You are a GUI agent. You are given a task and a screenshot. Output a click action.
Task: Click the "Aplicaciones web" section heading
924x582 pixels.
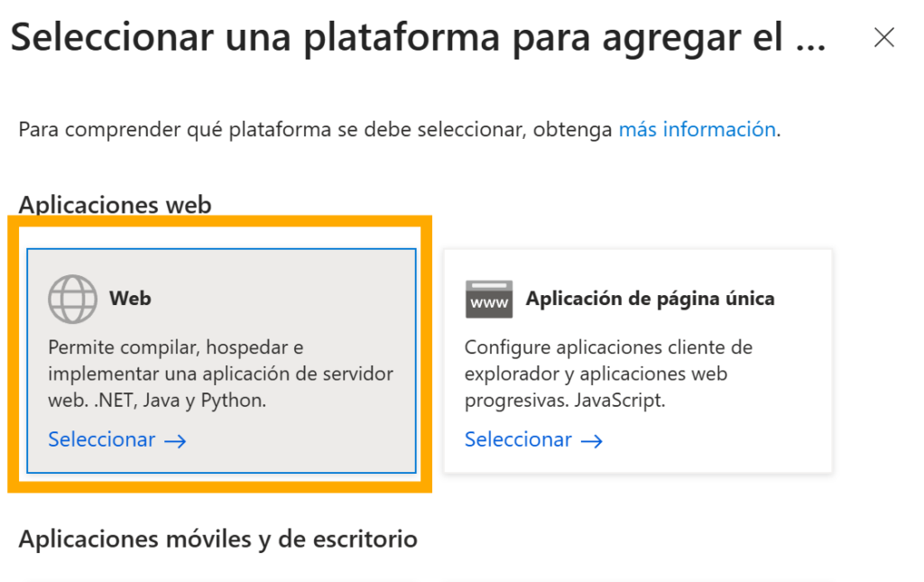point(115,204)
